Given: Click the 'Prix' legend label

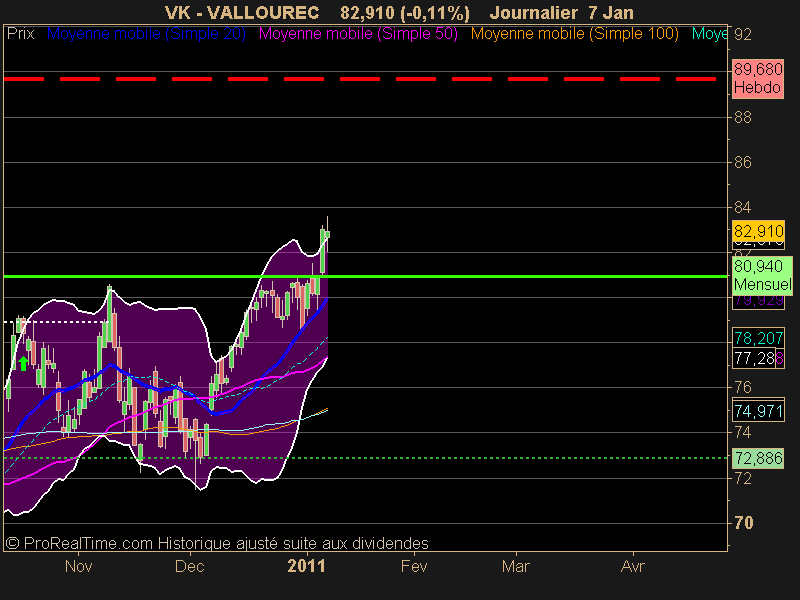Looking at the screenshot, I should [x=20, y=34].
